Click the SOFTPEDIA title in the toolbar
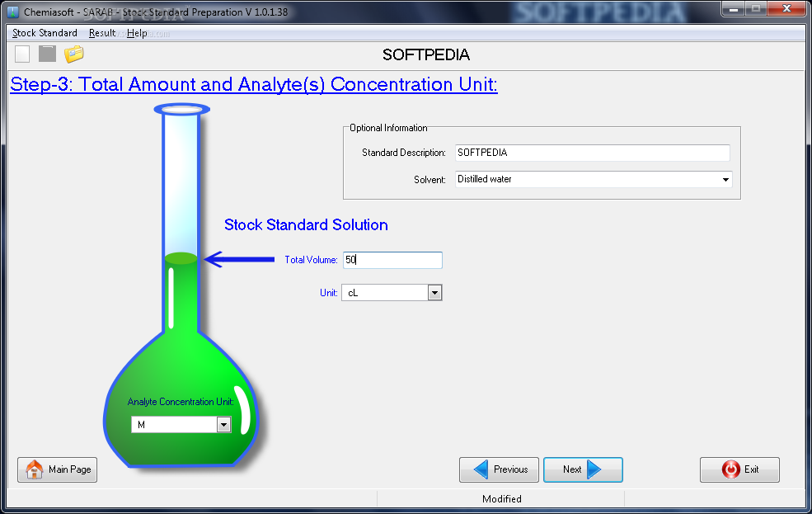The height and width of the screenshot is (514, 812). click(425, 54)
